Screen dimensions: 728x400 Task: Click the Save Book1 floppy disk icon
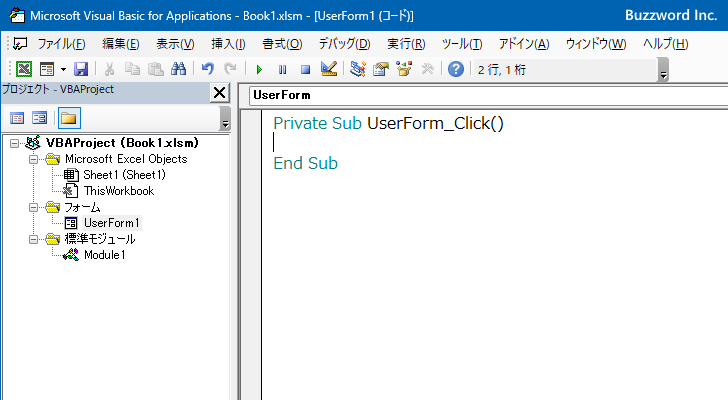81,69
